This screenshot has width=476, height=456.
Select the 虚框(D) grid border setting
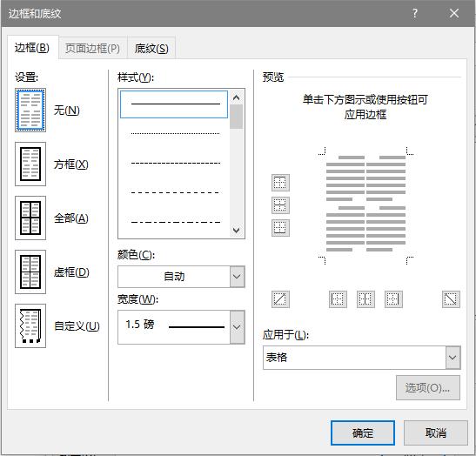pyautogui.click(x=30, y=272)
